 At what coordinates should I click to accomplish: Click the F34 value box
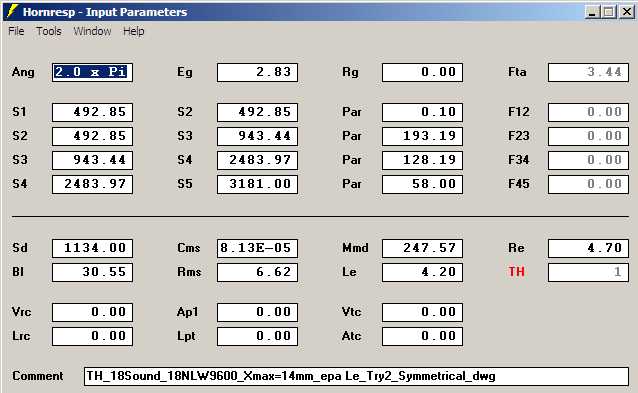[x=588, y=160]
